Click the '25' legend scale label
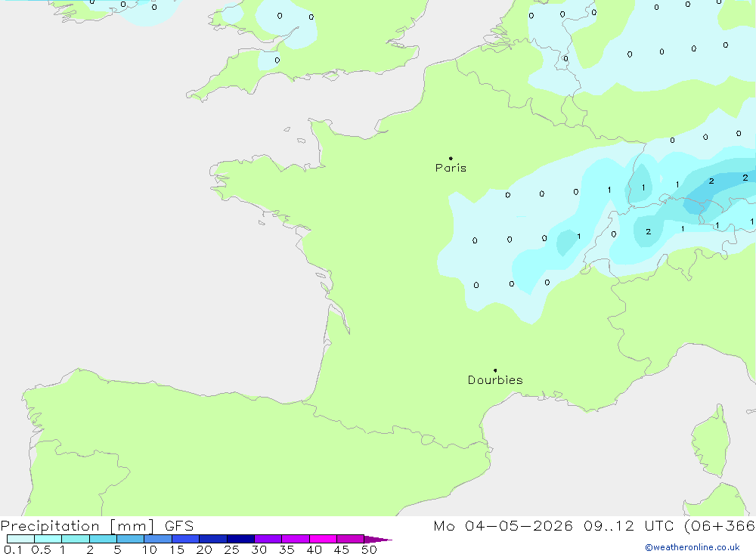 231,549
